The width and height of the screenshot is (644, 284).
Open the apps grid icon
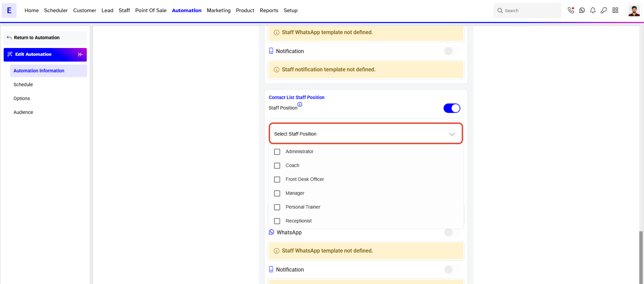(x=615, y=10)
